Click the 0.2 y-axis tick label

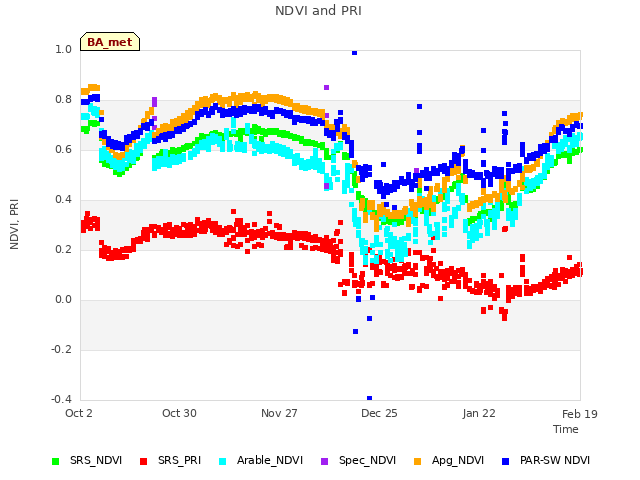click(x=63, y=249)
